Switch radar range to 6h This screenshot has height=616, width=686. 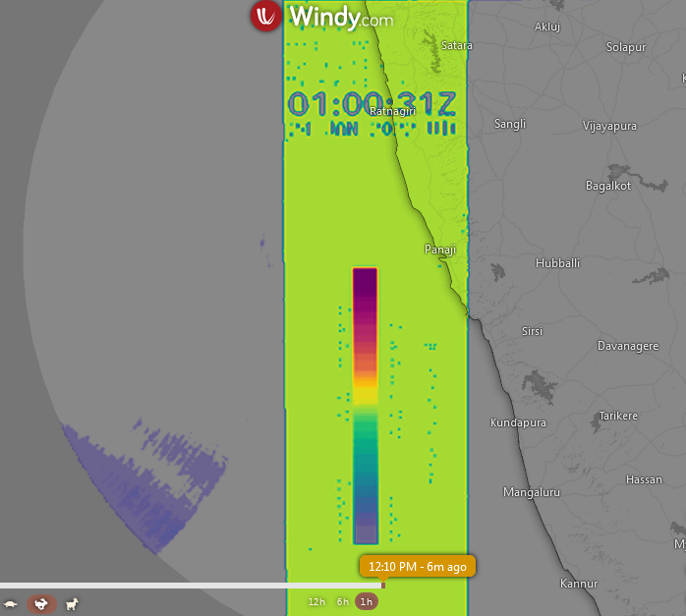tap(343, 602)
